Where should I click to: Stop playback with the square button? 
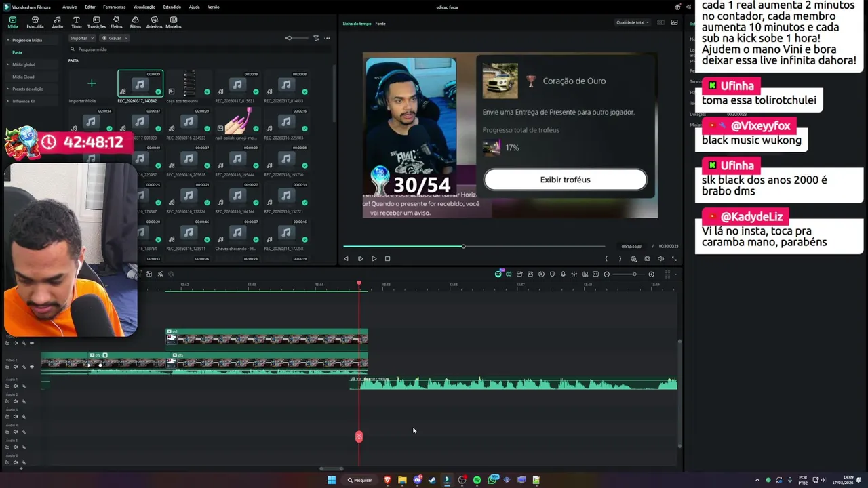pos(387,258)
